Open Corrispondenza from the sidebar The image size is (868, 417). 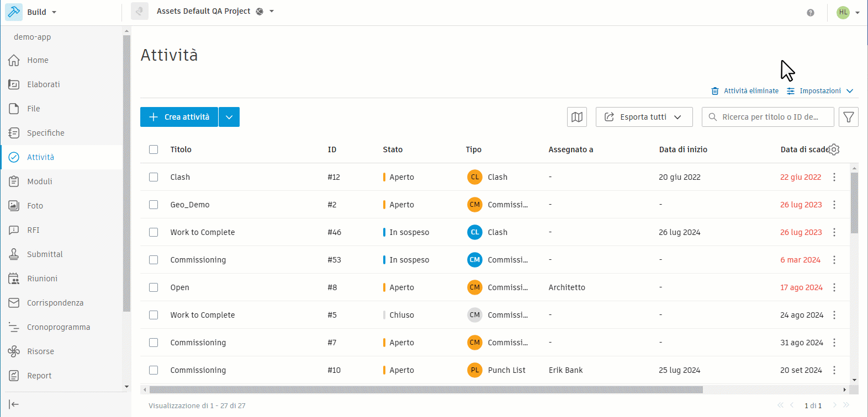tap(61, 303)
